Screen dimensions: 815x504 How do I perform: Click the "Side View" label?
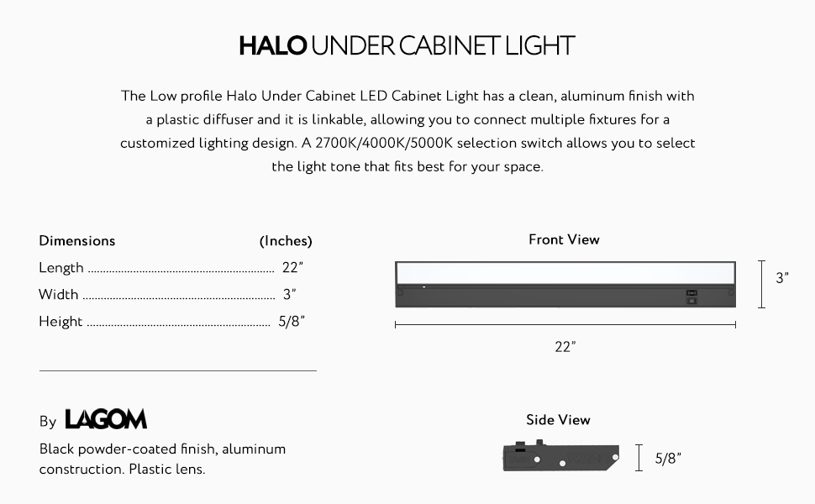[x=558, y=420]
